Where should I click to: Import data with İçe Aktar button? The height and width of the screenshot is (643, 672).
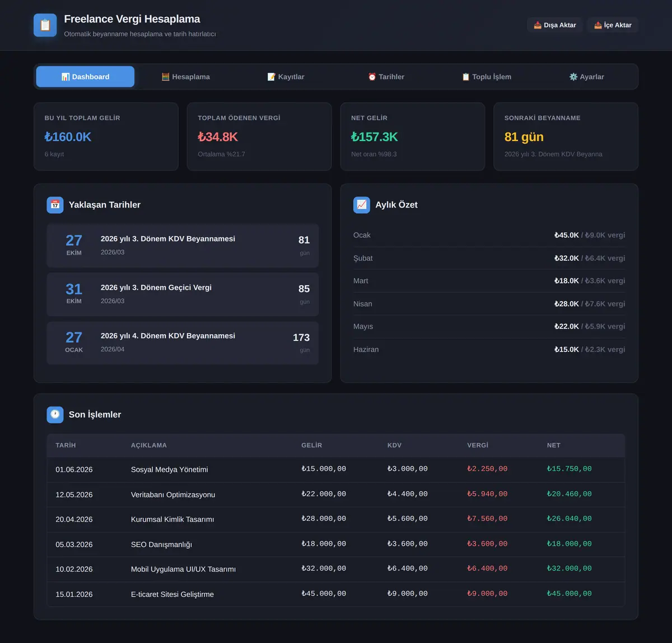[613, 25]
